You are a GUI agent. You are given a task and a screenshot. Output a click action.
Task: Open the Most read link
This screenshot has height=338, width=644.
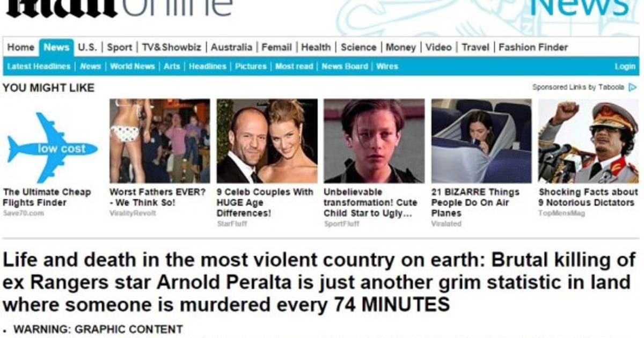294,67
